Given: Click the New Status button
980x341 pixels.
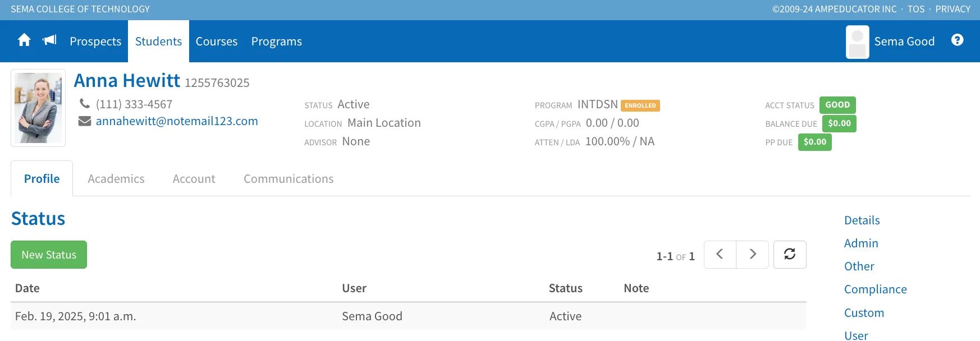Looking at the screenshot, I should pyautogui.click(x=49, y=255).
